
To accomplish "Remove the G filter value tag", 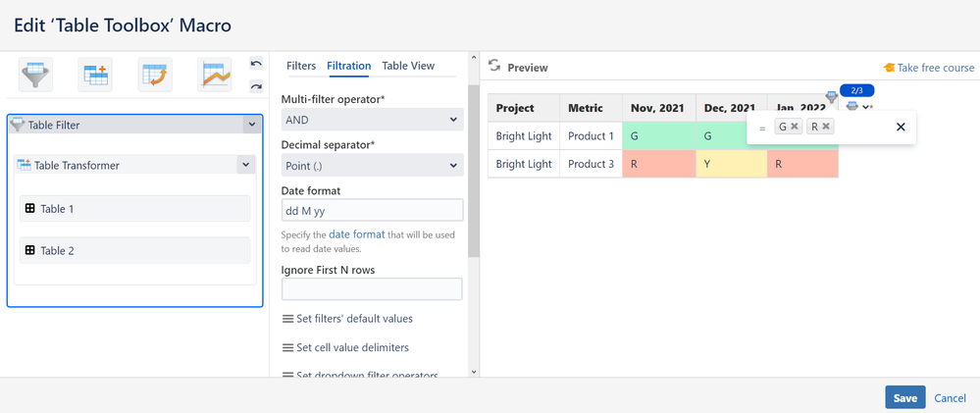I will [x=795, y=127].
